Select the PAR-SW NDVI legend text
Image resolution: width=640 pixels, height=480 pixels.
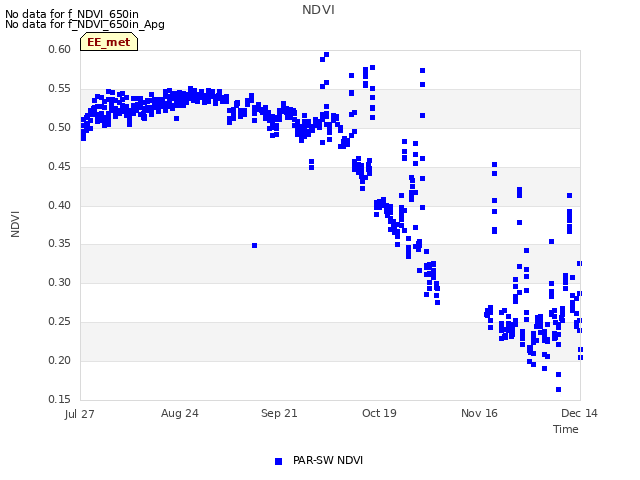(x=328, y=460)
